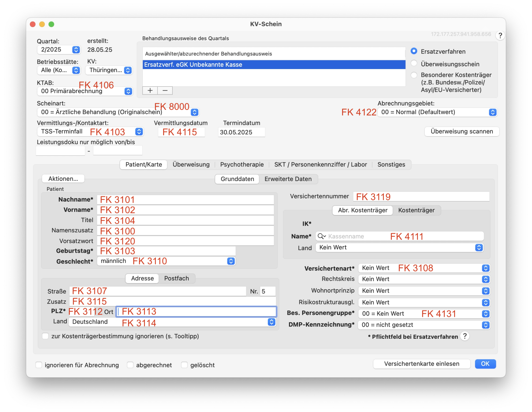Open Bes. Personengruppe dropdown
532x412 pixels.
tap(424, 314)
